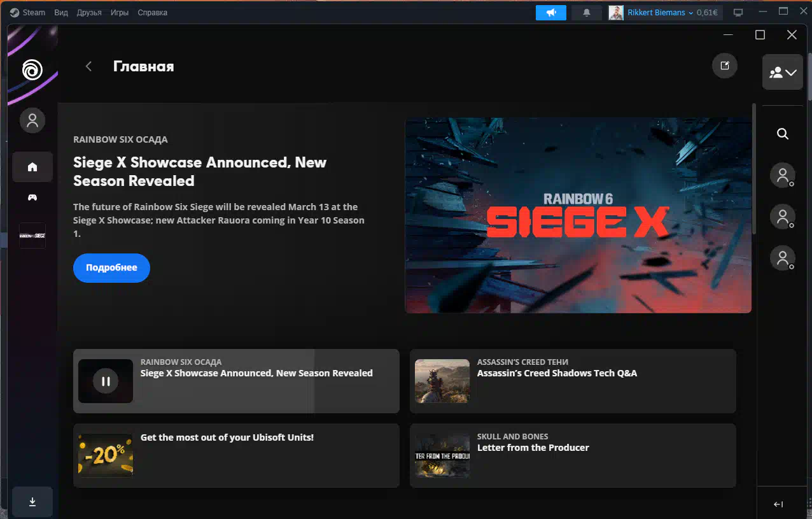Open the Downloads arrow icon

[32, 502]
